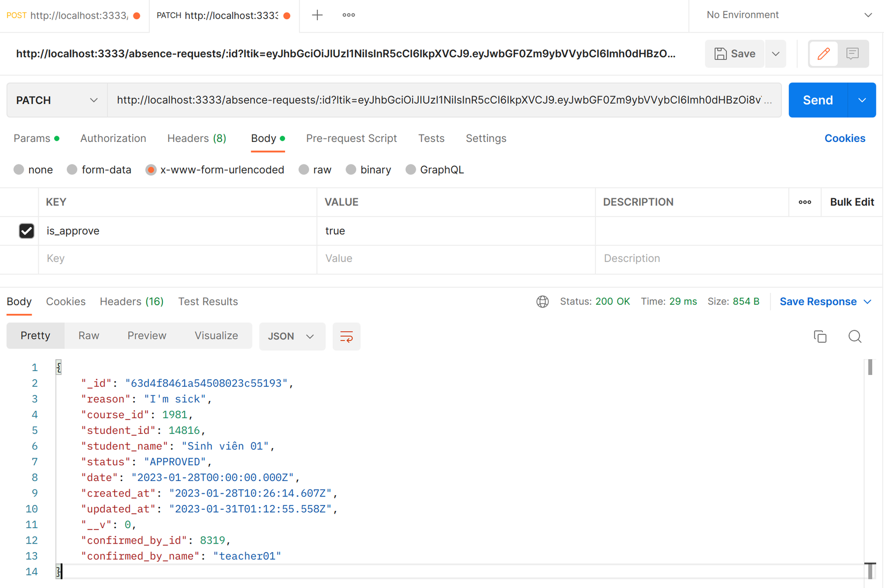Open the Pre-request Script tab
884x588 pixels.
(351, 138)
